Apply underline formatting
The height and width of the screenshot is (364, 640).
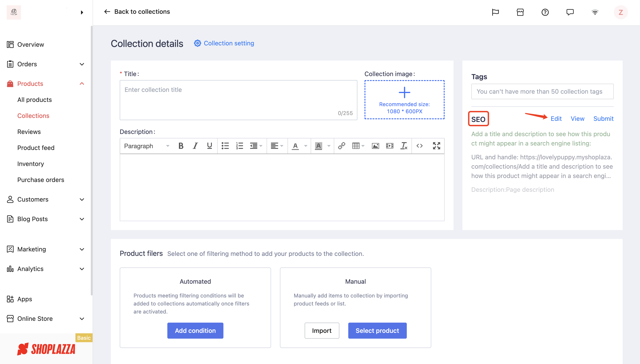click(x=209, y=146)
